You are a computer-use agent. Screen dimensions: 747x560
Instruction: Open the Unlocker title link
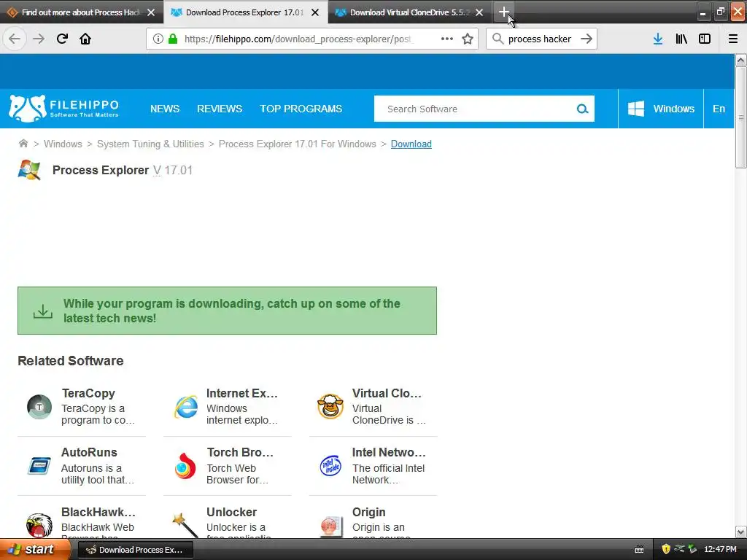coord(231,512)
